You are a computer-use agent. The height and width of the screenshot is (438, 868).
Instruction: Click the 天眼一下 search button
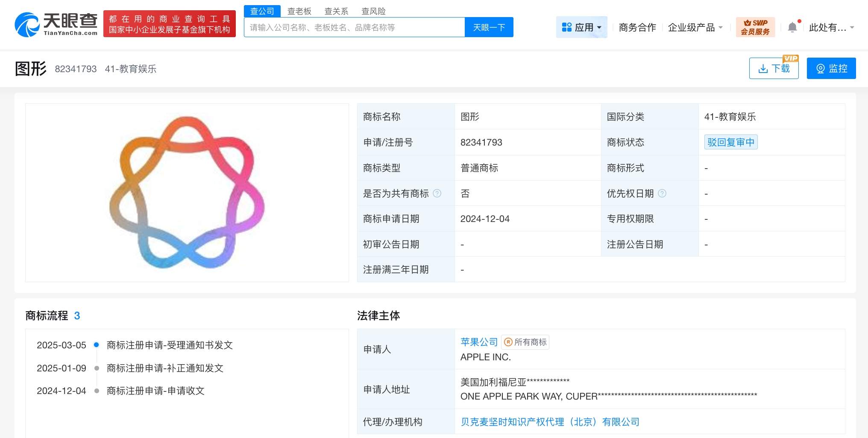(489, 27)
